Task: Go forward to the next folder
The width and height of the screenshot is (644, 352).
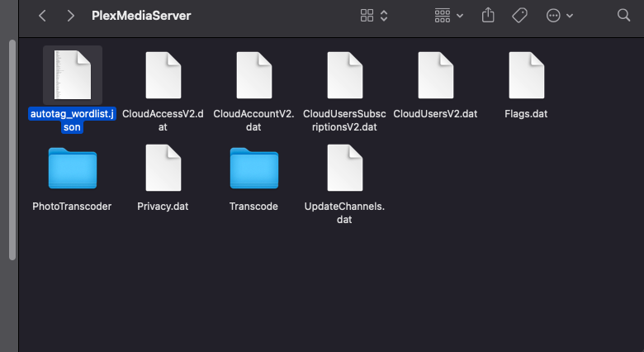Action: tap(71, 16)
